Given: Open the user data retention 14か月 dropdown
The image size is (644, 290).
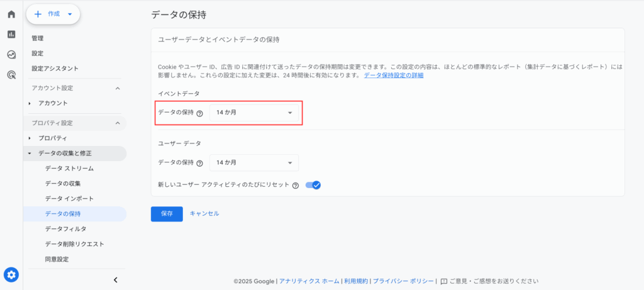Looking at the screenshot, I should pyautogui.click(x=254, y=163).
